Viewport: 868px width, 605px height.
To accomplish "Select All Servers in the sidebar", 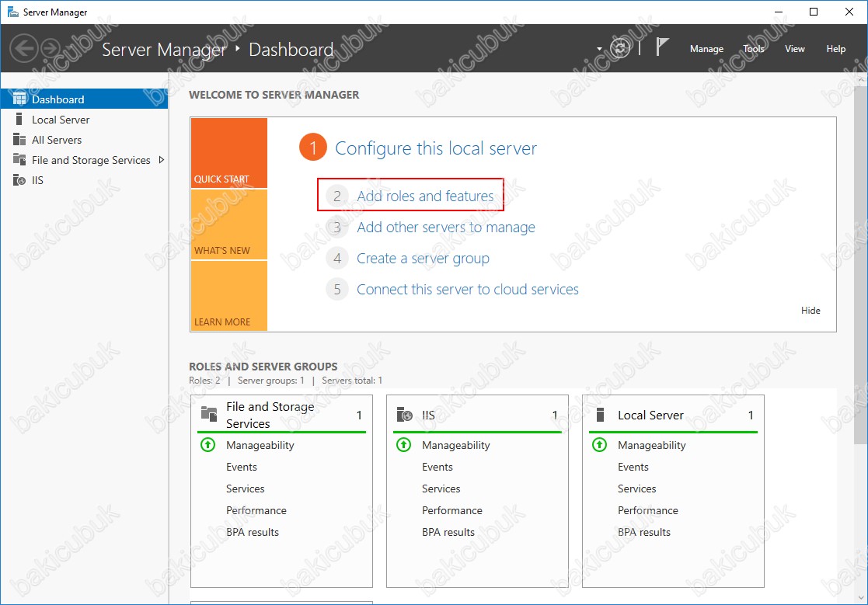I will (x=84, y=140).
